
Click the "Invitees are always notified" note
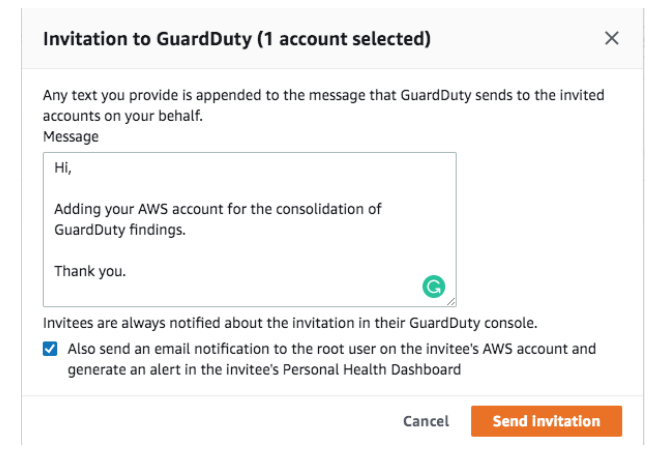pyautogui.click(x=290, y=323)
